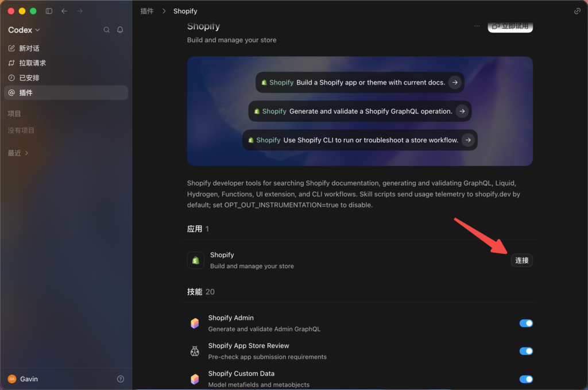Go to the 插件 breadcrumb
588x390 pixels.
(x=147, y=11)
